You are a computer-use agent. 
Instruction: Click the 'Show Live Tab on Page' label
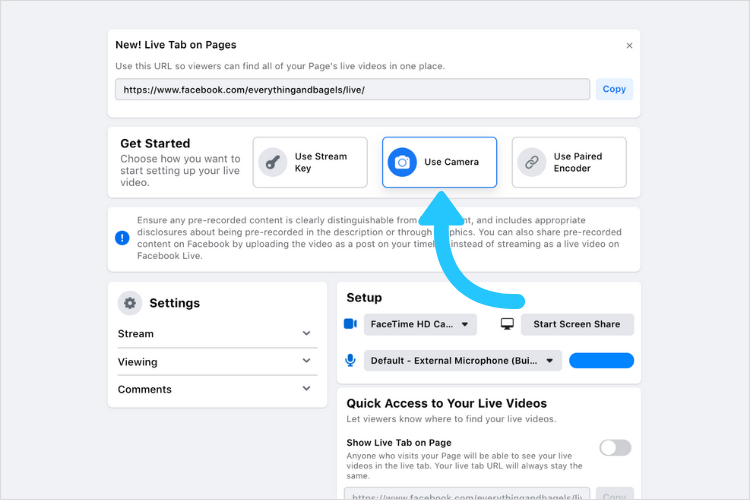coord(399,443)
